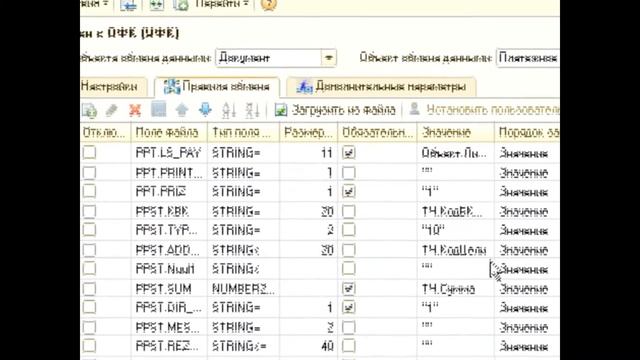Click the NUMBER2... type cell
This screenshot has width=640, height=360.
click(x=243, y=289)
